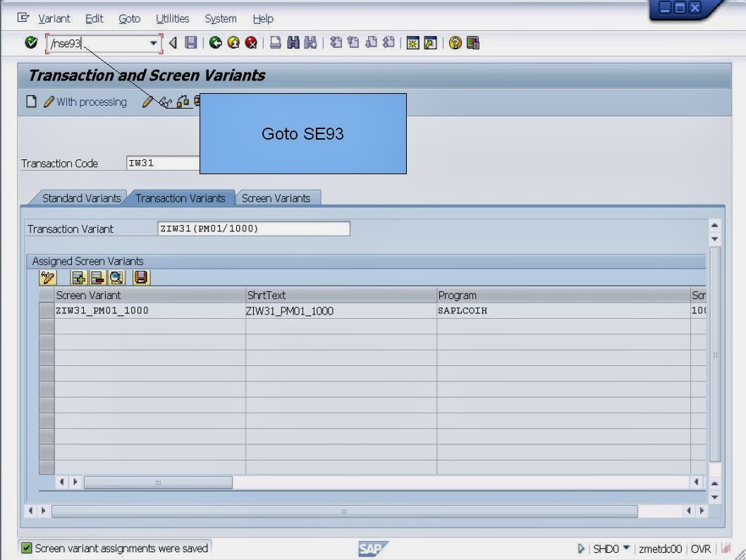Open the Goto menu
The width and height of the screenshot is (746, 560).
pos(129,18)
